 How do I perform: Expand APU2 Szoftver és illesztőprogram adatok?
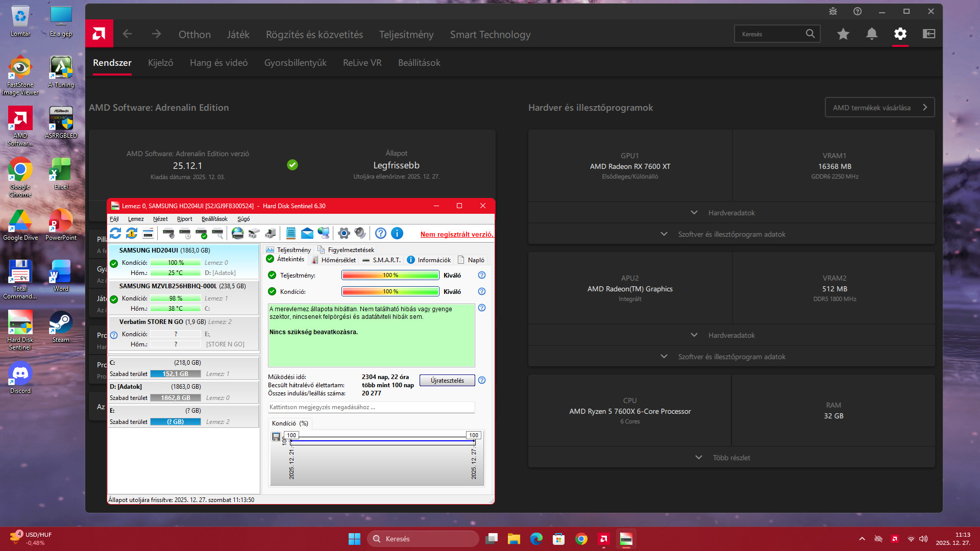click(x=731, y=357)
